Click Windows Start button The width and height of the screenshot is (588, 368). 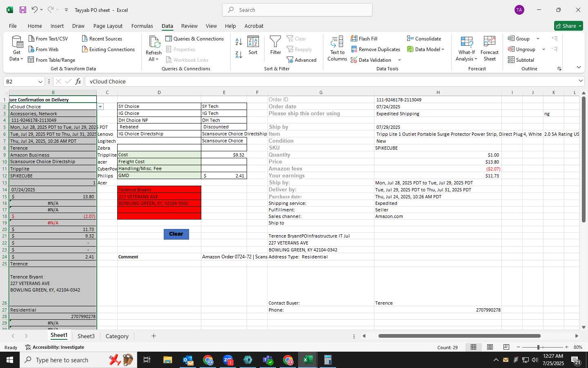[10, 360]
